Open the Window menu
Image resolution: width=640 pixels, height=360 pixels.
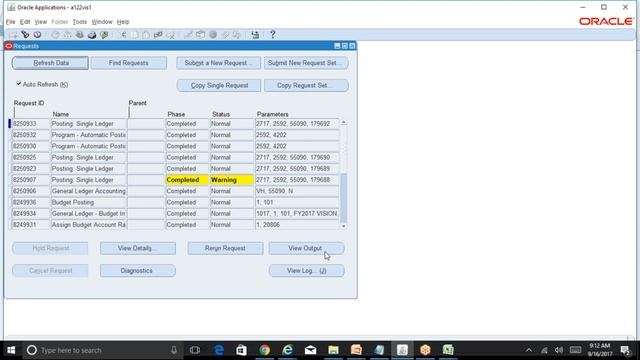point(102,22)
